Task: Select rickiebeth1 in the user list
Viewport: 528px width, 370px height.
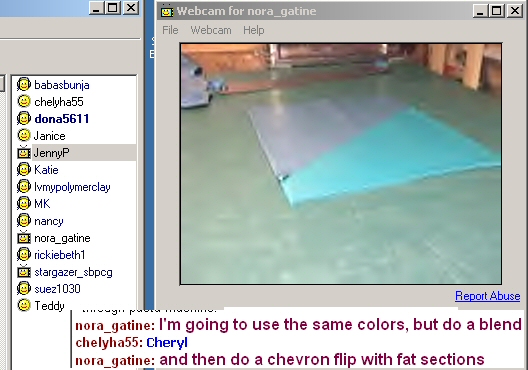Action: pyautogui.click(x=60, y=255)
